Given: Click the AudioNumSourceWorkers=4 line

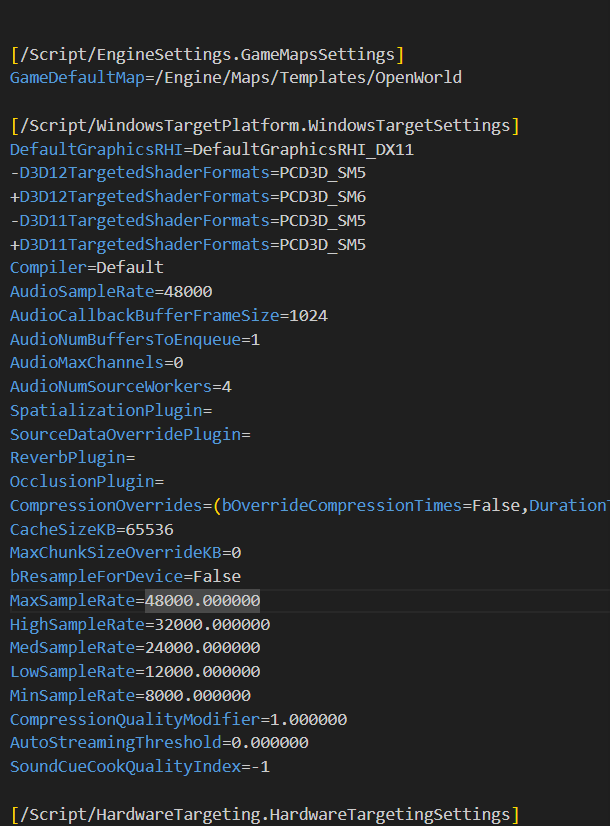Looking at the screenshot, I should (x=121, y=387).
